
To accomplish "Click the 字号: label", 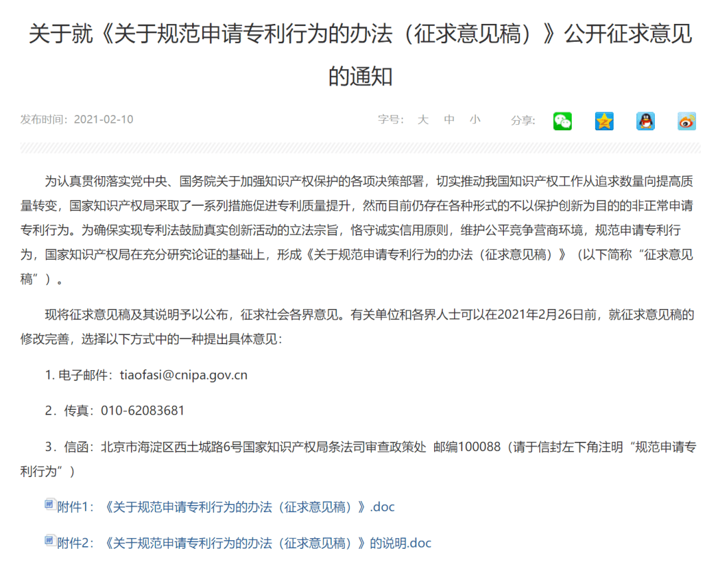I will 391,120.
